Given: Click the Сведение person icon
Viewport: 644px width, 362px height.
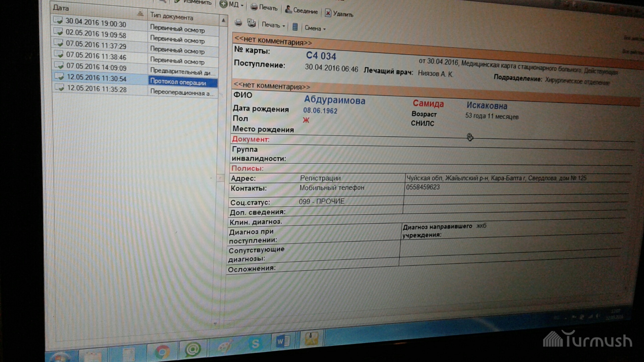Looking at the screenshot, I should click(288, 9).
